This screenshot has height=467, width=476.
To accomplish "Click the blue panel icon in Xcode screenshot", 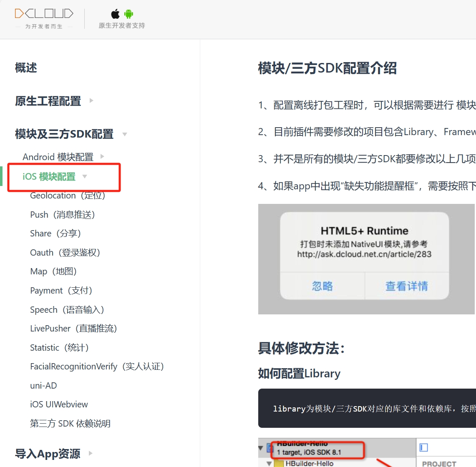I will pyautogui.click(x=424, y=447).
